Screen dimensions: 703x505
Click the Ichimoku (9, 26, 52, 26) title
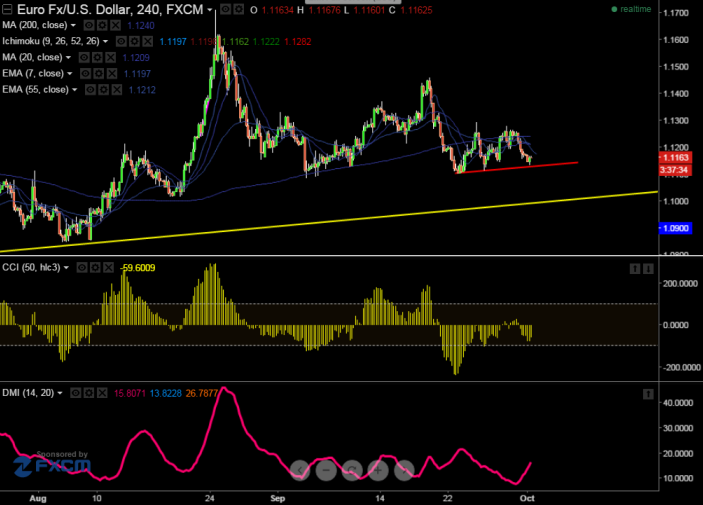coord(51,41)
